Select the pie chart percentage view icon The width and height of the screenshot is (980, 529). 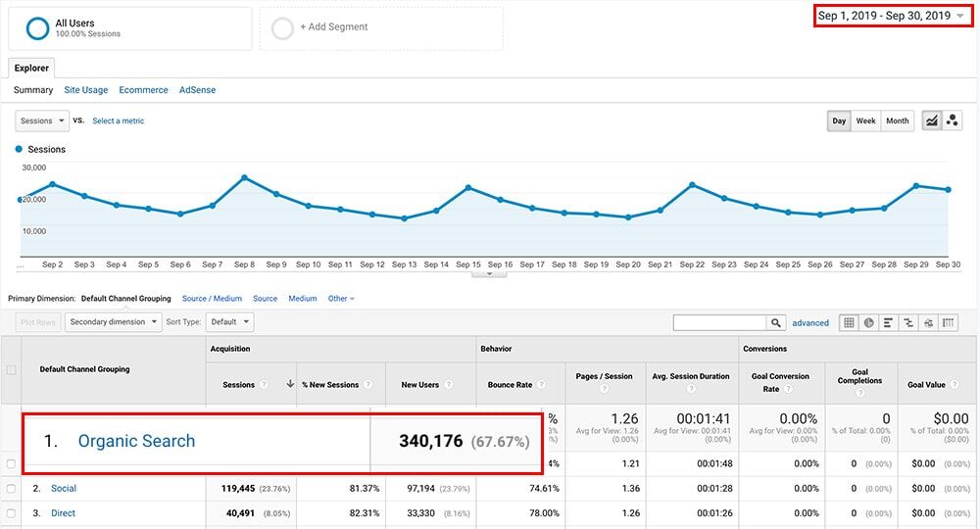(868, 322)
